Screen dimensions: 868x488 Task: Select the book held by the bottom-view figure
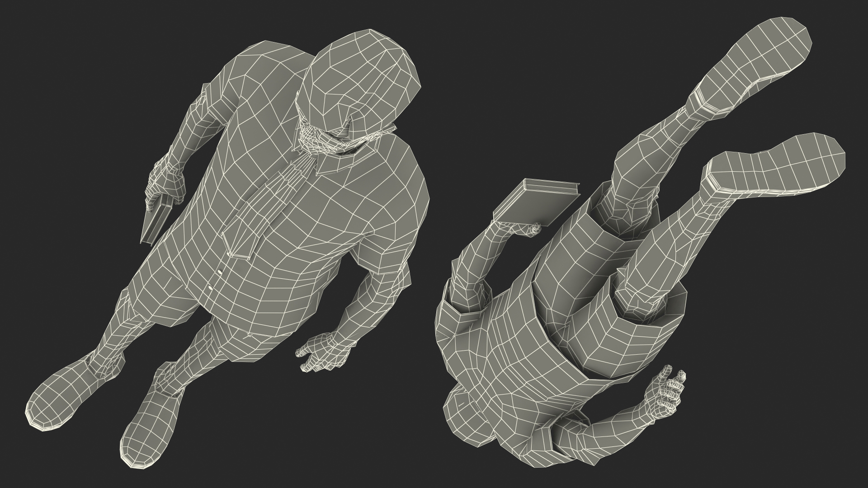coord(536,202)
